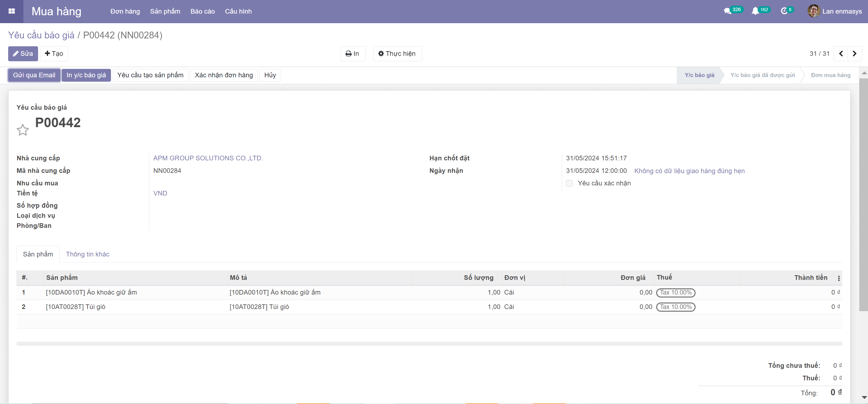Open the chat messages icon with 326 badge

click(728, 11)
